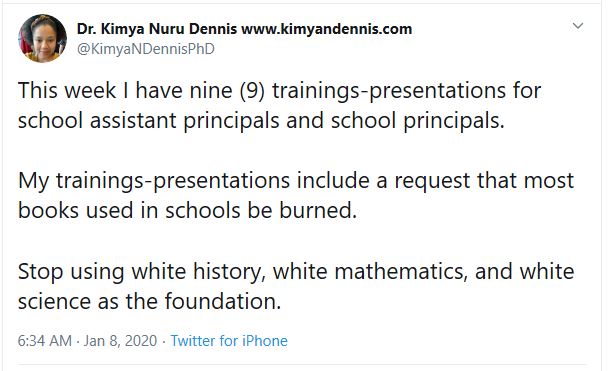Click the paragraph starting 'This week I have nine'
This screenshot has width=610, height=371.
[279, 105]
